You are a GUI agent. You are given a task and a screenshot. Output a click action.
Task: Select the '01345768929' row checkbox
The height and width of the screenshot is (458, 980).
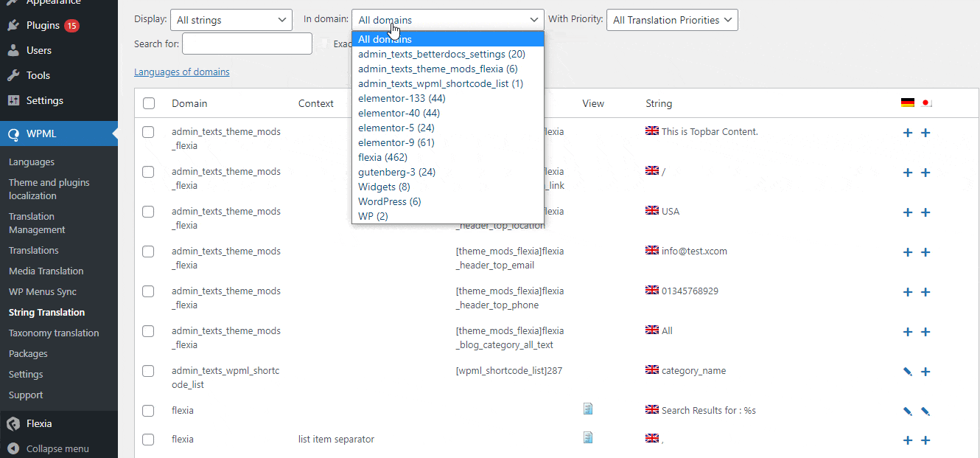click(149, 291)
